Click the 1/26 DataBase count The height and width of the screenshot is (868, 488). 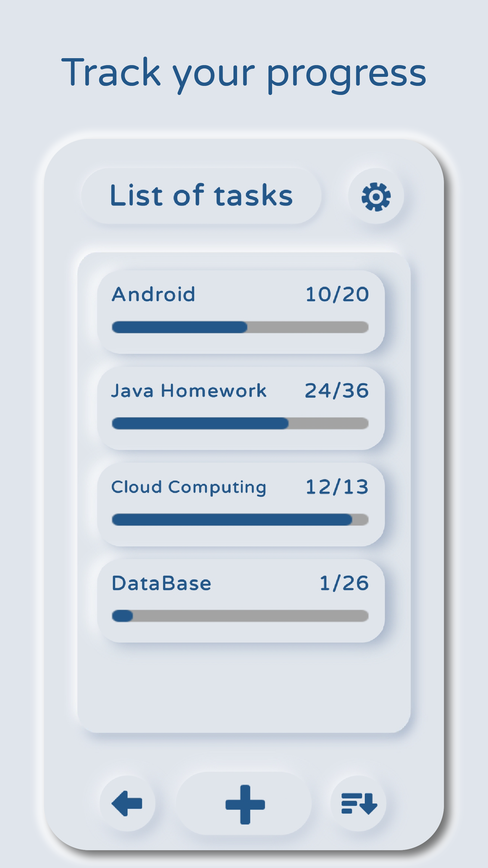(344, 583)
